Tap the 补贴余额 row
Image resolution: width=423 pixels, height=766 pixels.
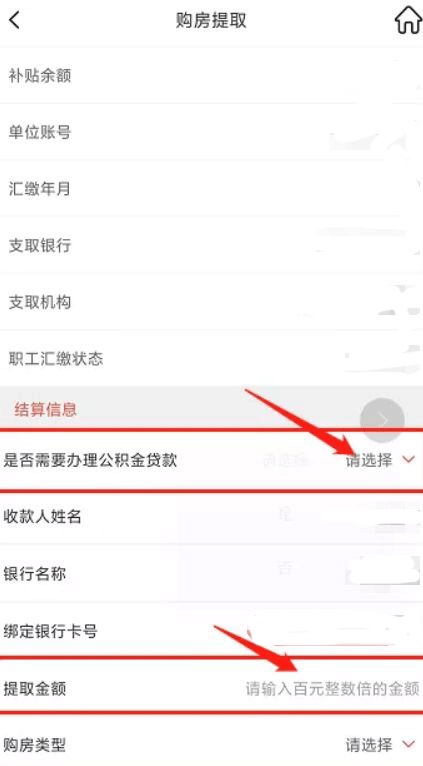click(x=212, y=75)
